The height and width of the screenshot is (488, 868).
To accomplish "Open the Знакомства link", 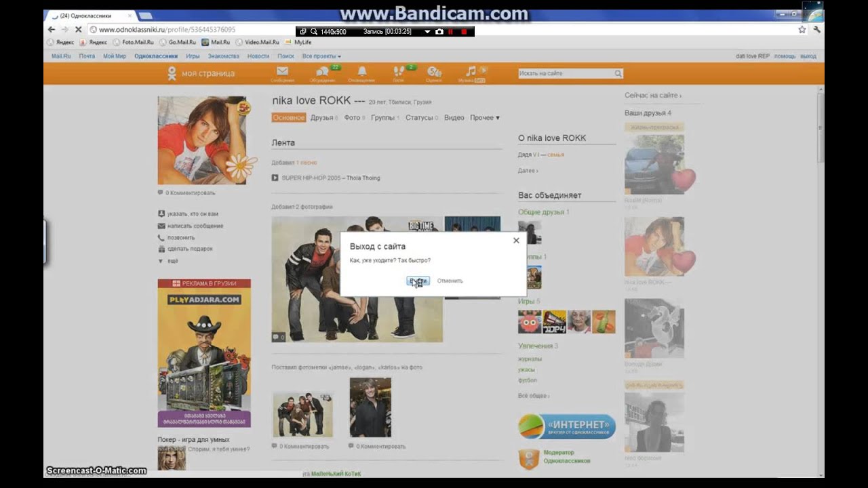I will [224, 56].
